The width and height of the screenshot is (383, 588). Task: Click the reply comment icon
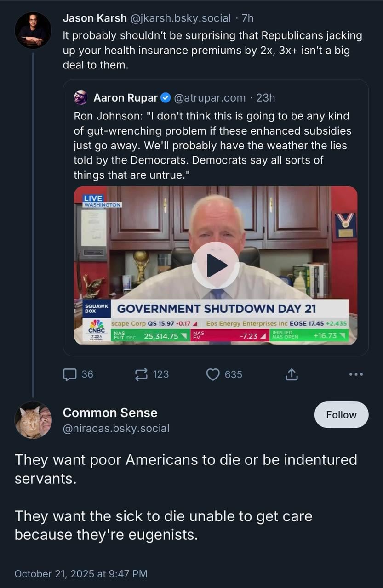point(70,374)
